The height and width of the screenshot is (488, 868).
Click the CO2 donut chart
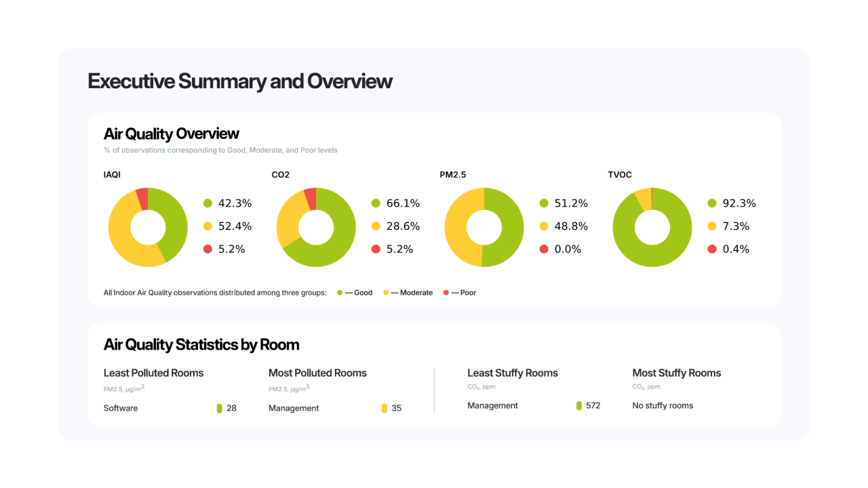pos(316,227)
